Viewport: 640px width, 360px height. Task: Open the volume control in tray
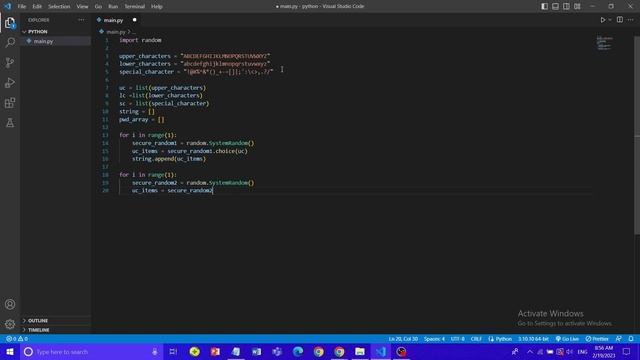click(569, 352)
